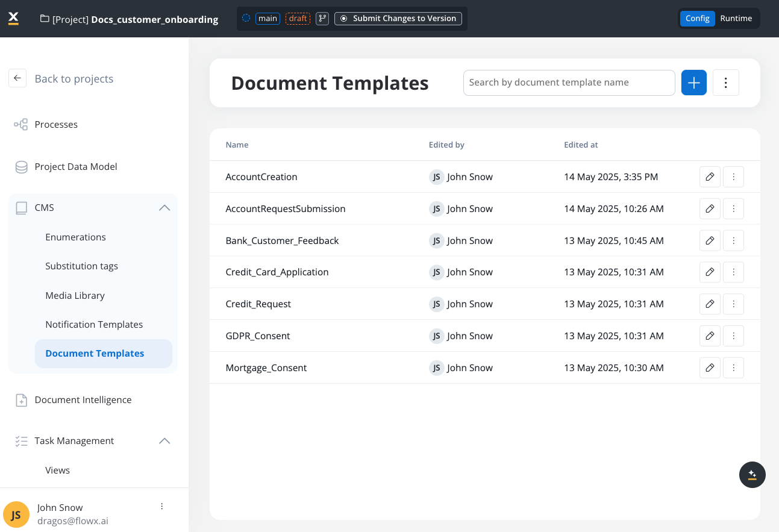Screen dimensions: 779x532
Task: Open more options for Mortgage_Consent row
Action: tap(733, 368)
